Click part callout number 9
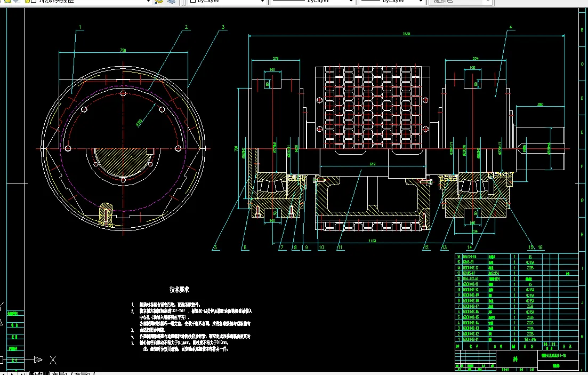 [307, 248]
